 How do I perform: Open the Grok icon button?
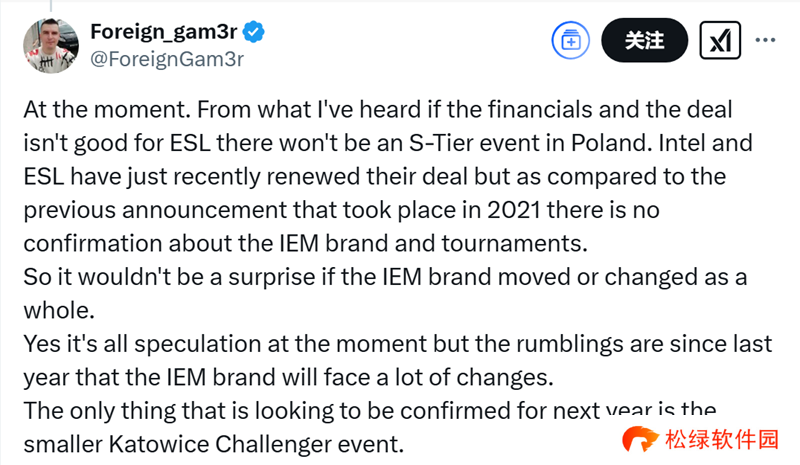click(x=718, y=40)
